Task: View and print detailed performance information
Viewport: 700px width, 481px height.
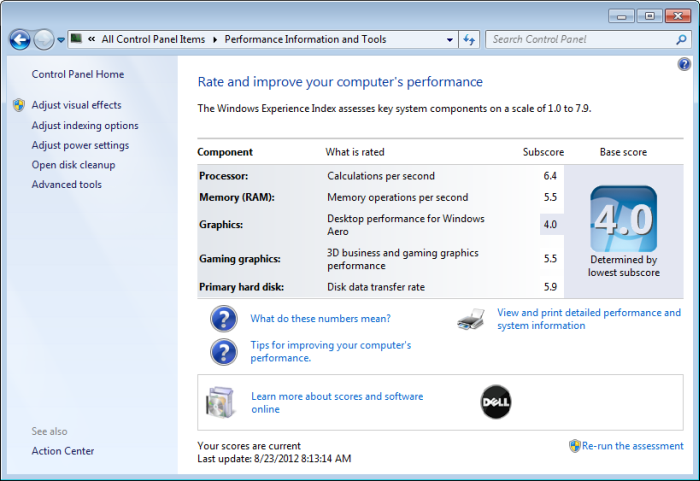Action: pos(589,319)
